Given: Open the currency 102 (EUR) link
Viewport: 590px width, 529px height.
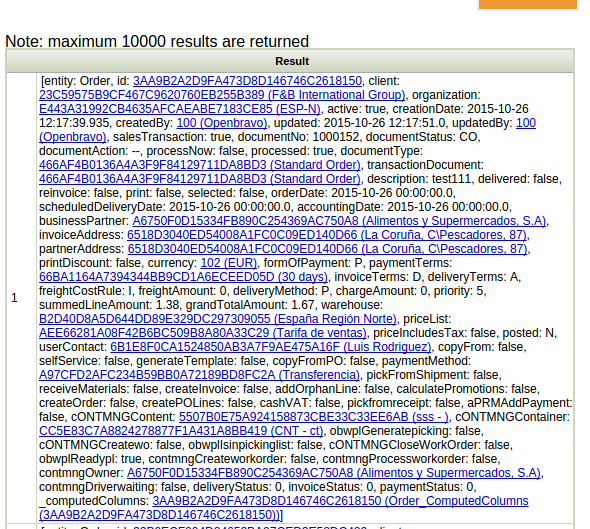Looking at the screenshot, I should pos(229,263).
